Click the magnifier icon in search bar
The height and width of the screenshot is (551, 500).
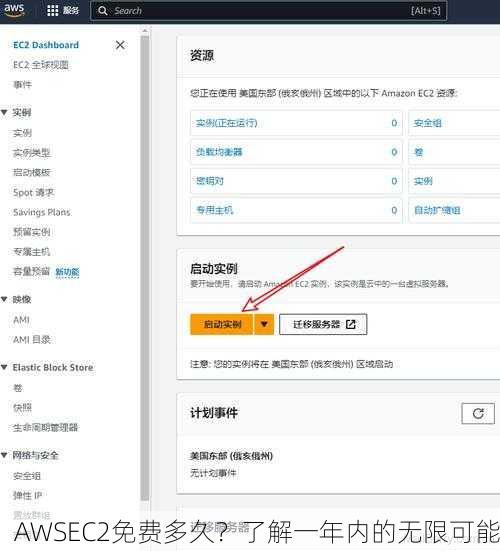click(x=103, y=11)
